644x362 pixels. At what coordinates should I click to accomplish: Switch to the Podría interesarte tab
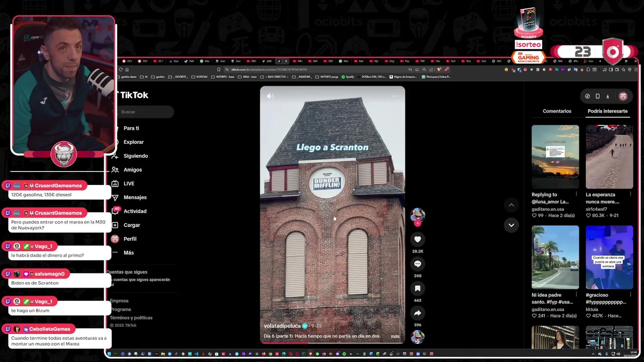607,111
